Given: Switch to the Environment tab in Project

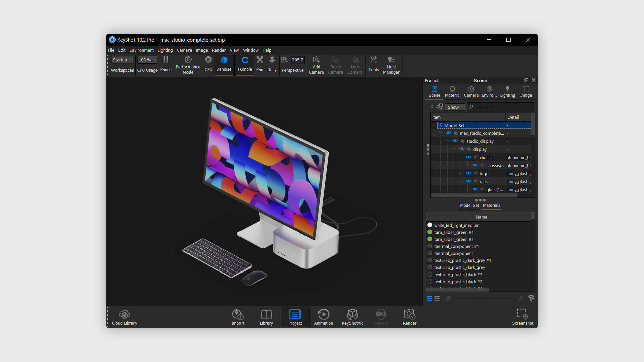Looking at the screenshot, I should click(x=489, y=92).
